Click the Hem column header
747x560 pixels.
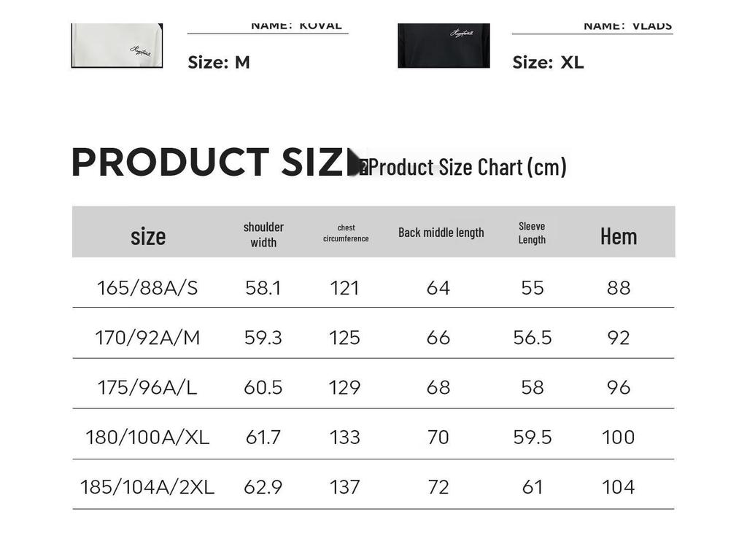[619, 236]
